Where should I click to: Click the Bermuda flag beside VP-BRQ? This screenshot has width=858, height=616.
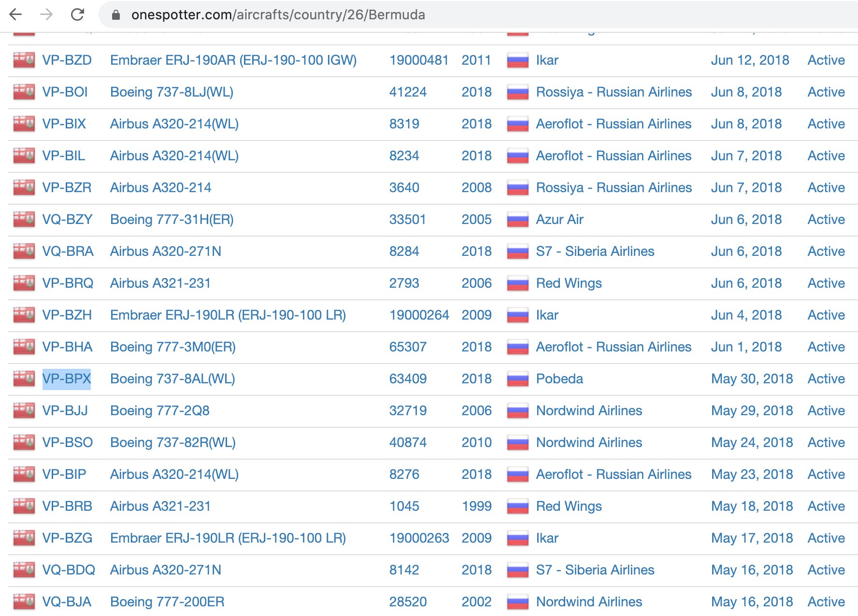[24, 283]
